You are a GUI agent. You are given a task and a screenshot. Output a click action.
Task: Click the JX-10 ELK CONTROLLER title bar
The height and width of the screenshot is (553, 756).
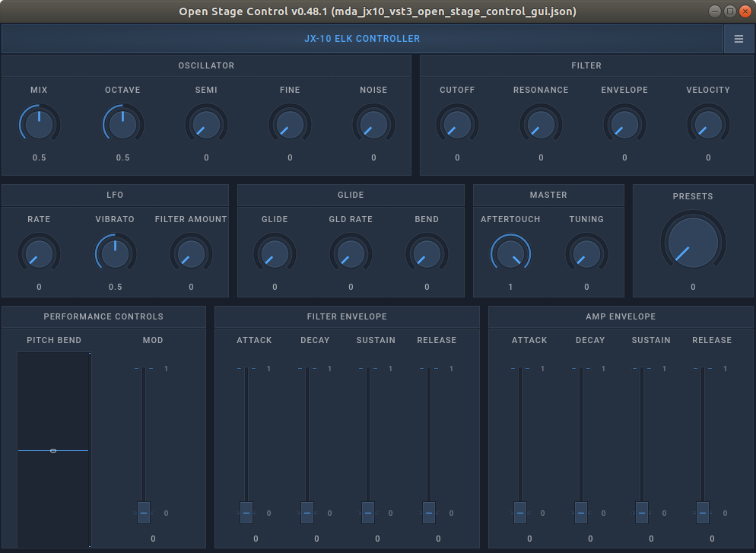362,39
